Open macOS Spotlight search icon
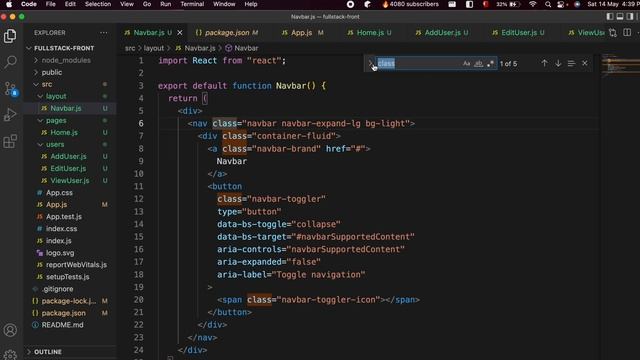This screenshot has height=360, width=640. [x=548, y=4]
